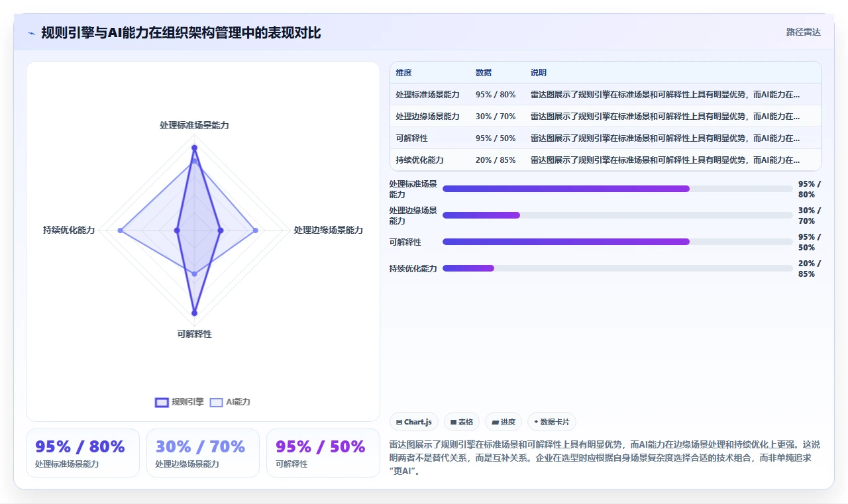This screenshot has height=504, width=848.
Task: Click table value 30% / 70%
Action: [496, 117]
